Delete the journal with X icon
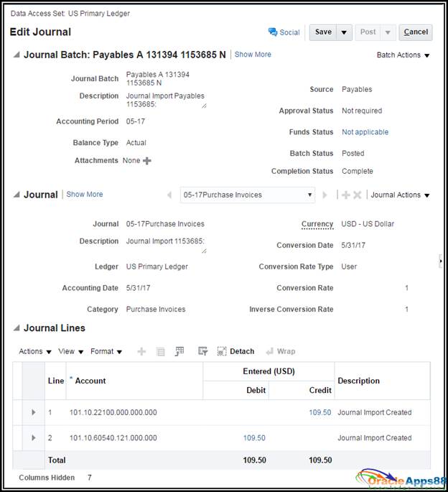Image resolution: width=448 pixels, height=492 pixels. [358, 195]
